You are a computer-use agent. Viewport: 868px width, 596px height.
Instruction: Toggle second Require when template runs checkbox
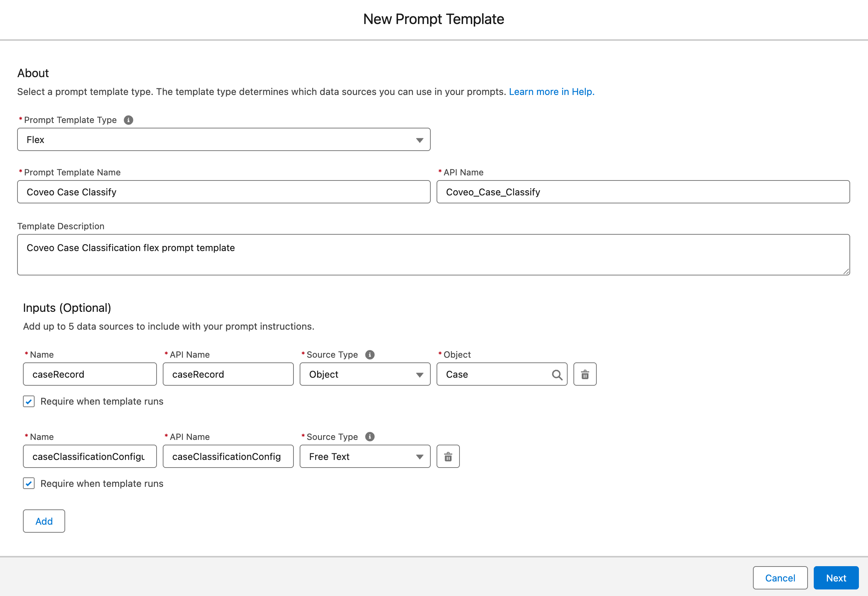coord(29,484)
